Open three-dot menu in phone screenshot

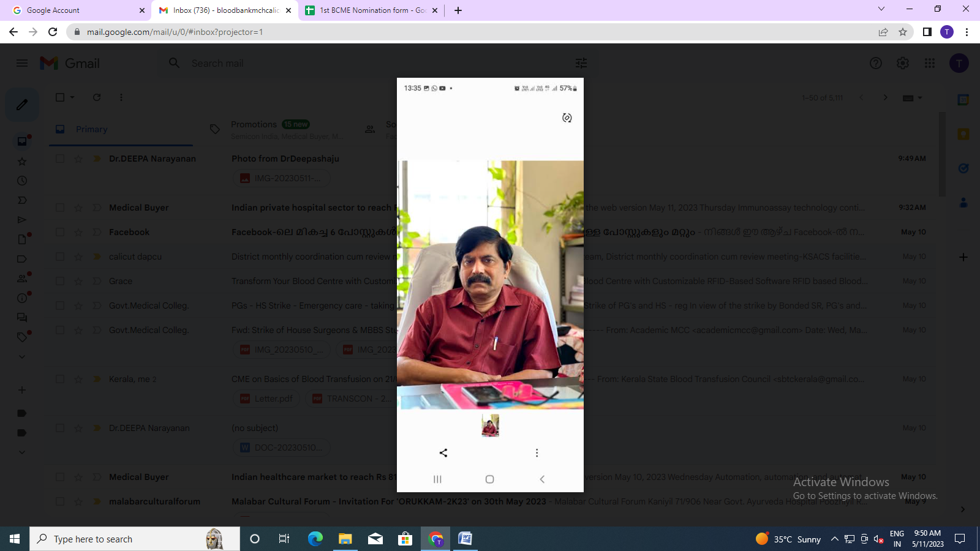coord(537,453)
